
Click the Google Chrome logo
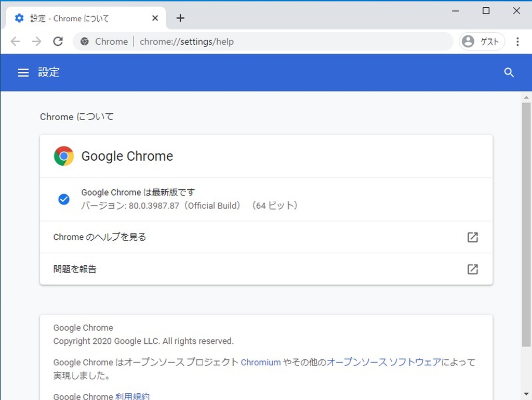click(63, 156)
